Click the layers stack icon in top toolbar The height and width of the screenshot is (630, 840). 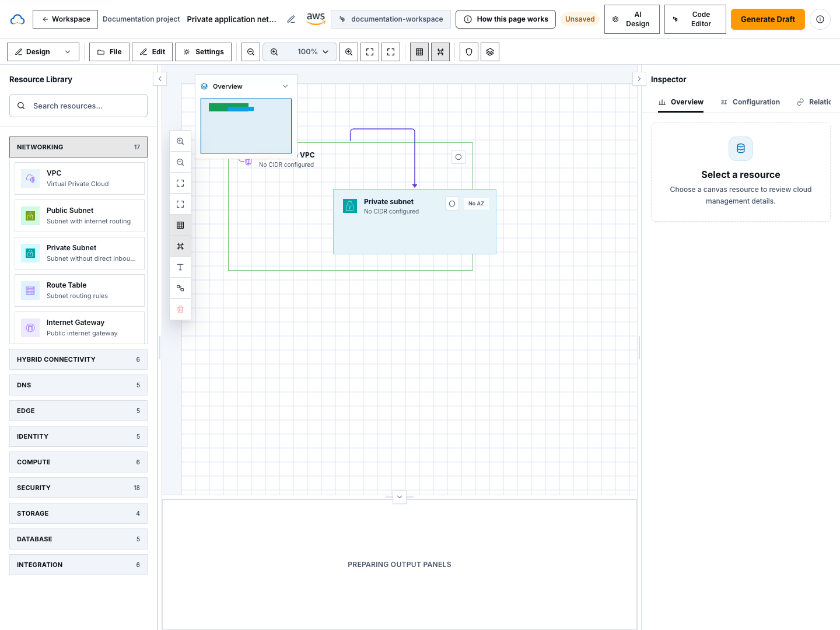pos(490,52)
